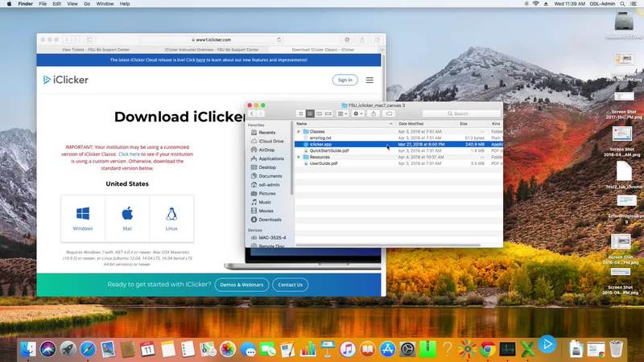
Task: Follow the 'Click here' custom version link
Action: tap(129, 154)
